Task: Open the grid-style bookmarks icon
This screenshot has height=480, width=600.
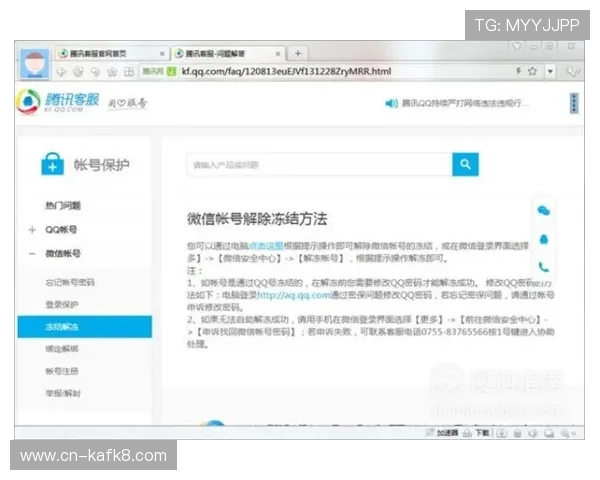Action: 129,72
